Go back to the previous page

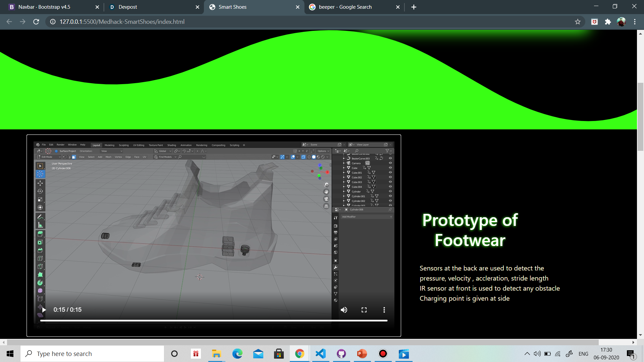9,22
